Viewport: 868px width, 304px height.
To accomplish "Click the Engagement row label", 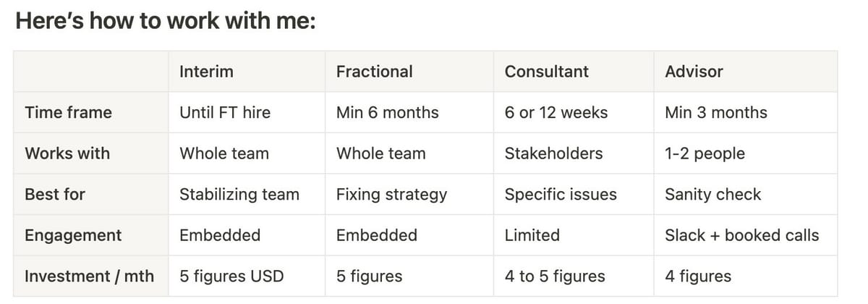I will (73, 235).
